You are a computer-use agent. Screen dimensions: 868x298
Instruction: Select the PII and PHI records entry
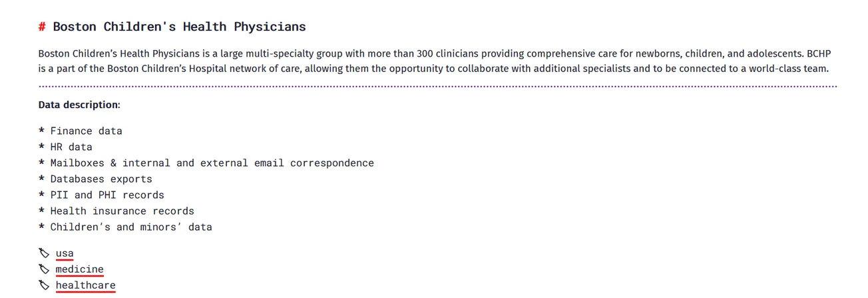pos(107,195)
